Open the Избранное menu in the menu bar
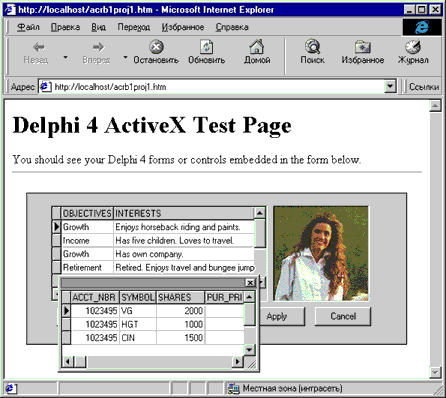Viewport: 446px width, 398px height. coord(183,27)
